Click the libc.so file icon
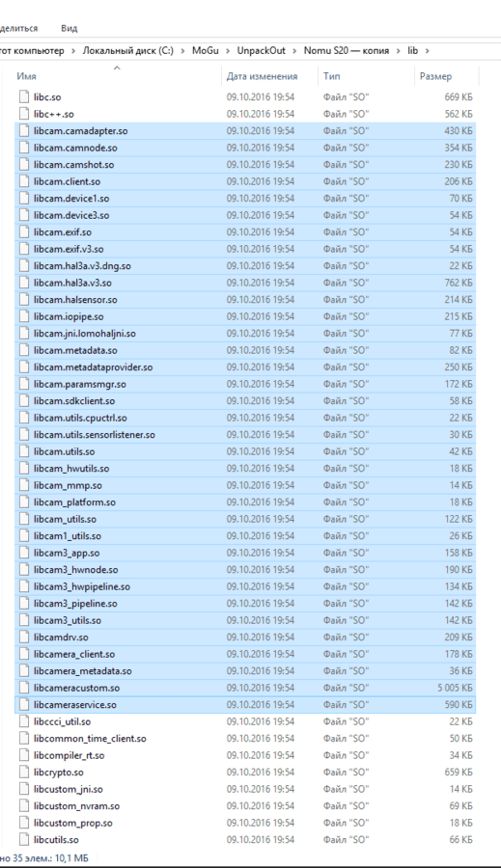Screen dimensions: 501x868 click(x=23, y=96)
